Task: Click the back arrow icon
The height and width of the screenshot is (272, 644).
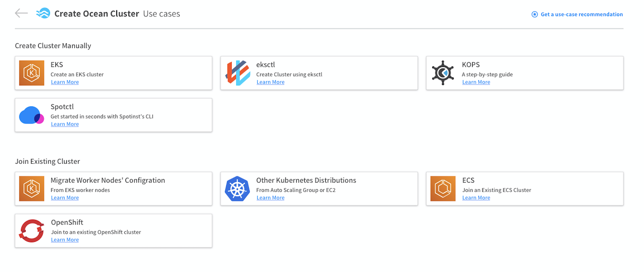Action: [21, 13]
